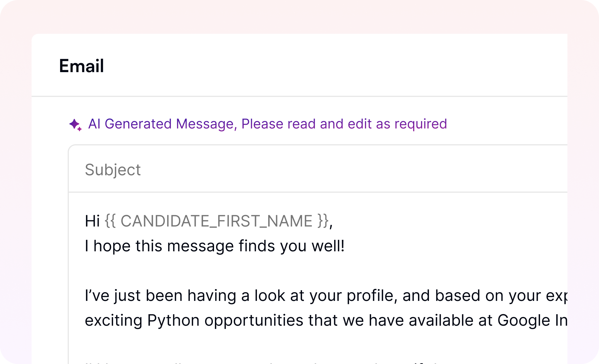Click the word "required" in the AI notice
This screenshot has height=364, width=599.
[420, 124]
